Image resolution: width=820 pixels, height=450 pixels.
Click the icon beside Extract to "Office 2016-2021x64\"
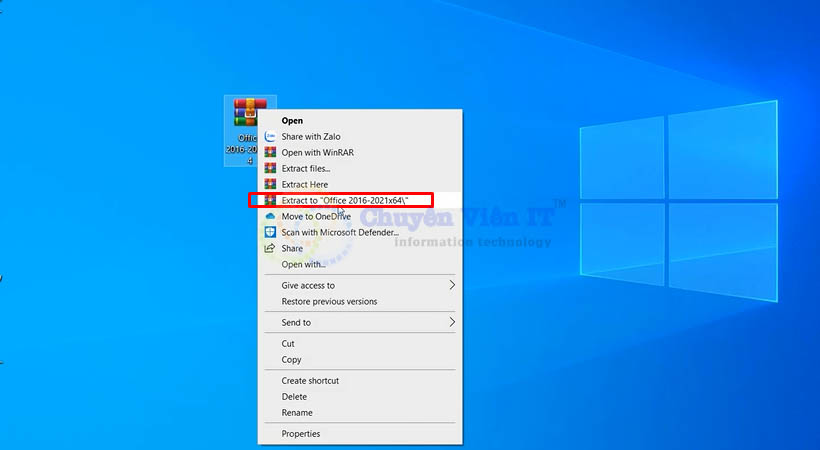[270, 201]
